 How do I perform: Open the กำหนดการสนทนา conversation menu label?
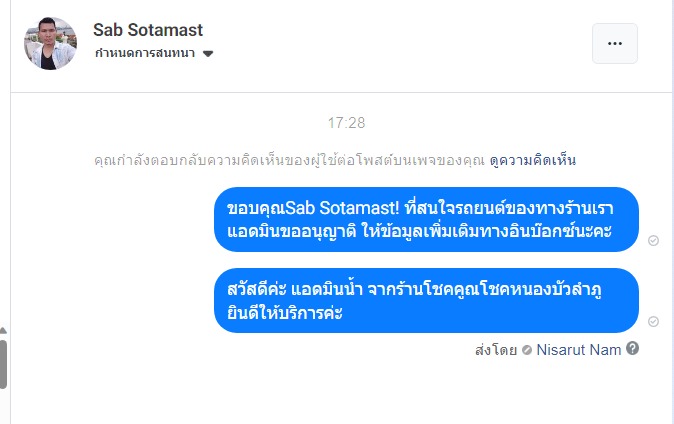(x=144, y=53)
